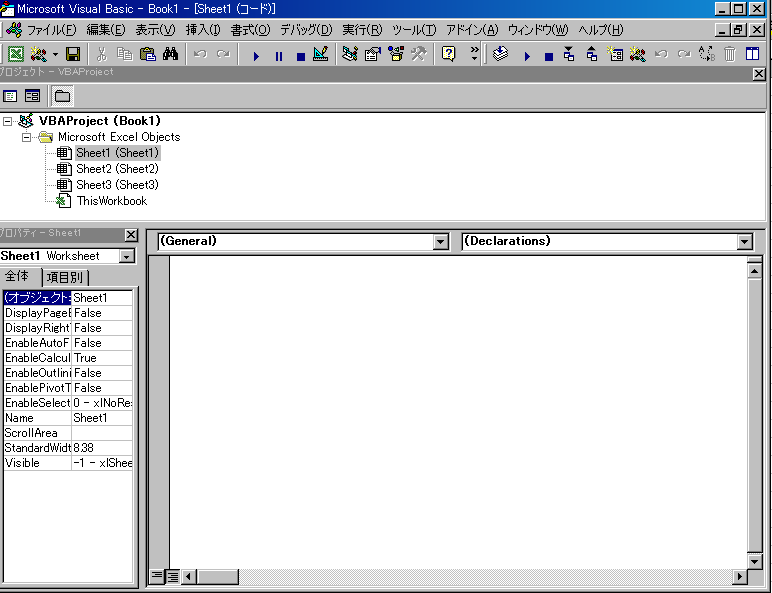
Task: Click the View Microsoft Excel icon
Action: 16,54
